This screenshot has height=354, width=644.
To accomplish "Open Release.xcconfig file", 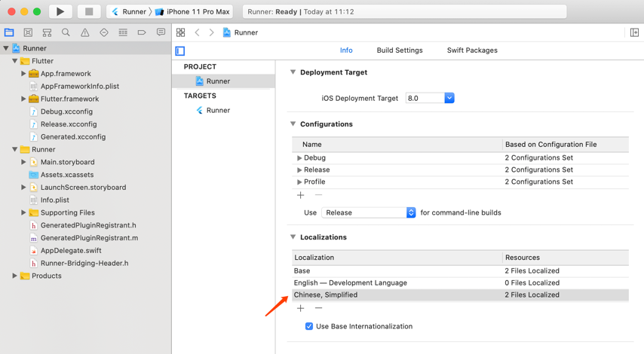I will [69, 124].
